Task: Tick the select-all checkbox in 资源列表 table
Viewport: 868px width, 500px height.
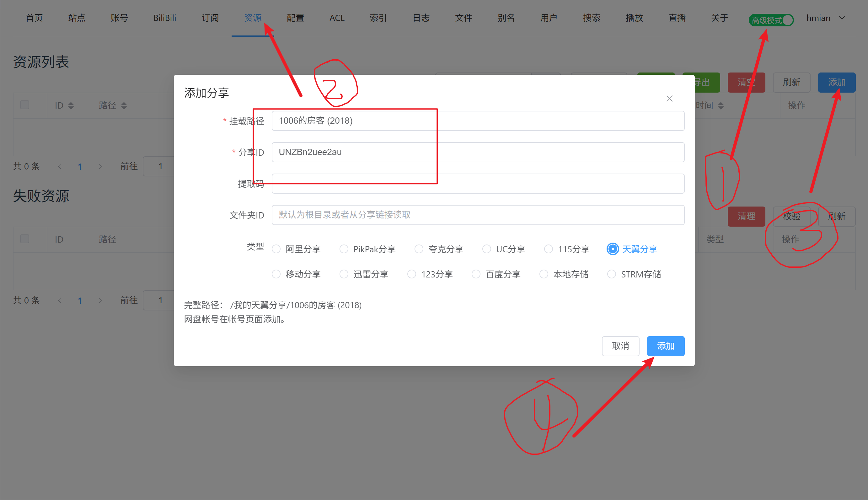Action: point(25,105)
